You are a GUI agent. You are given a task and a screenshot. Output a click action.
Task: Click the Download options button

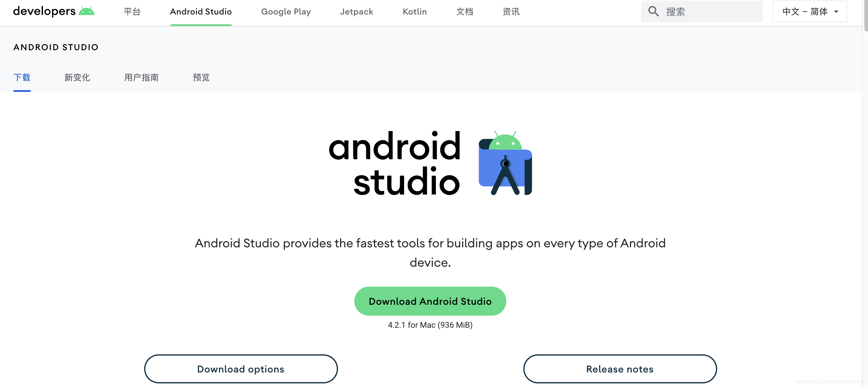pos(240,369)
